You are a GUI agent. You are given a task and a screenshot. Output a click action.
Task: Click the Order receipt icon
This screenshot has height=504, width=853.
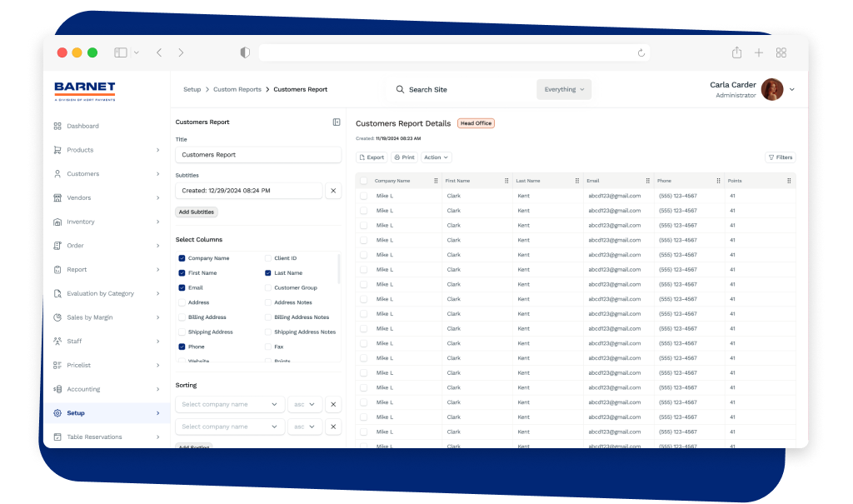click(57, 246)
